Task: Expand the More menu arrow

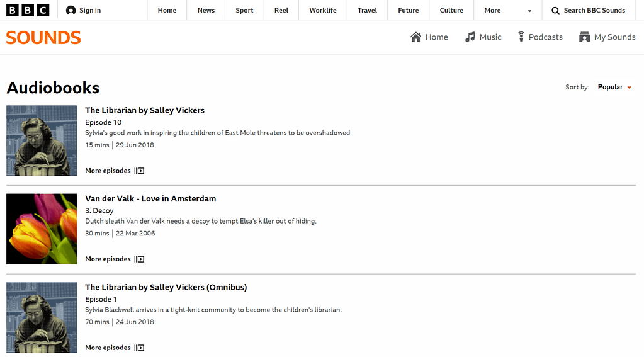Action: click(x=529, y=11)
